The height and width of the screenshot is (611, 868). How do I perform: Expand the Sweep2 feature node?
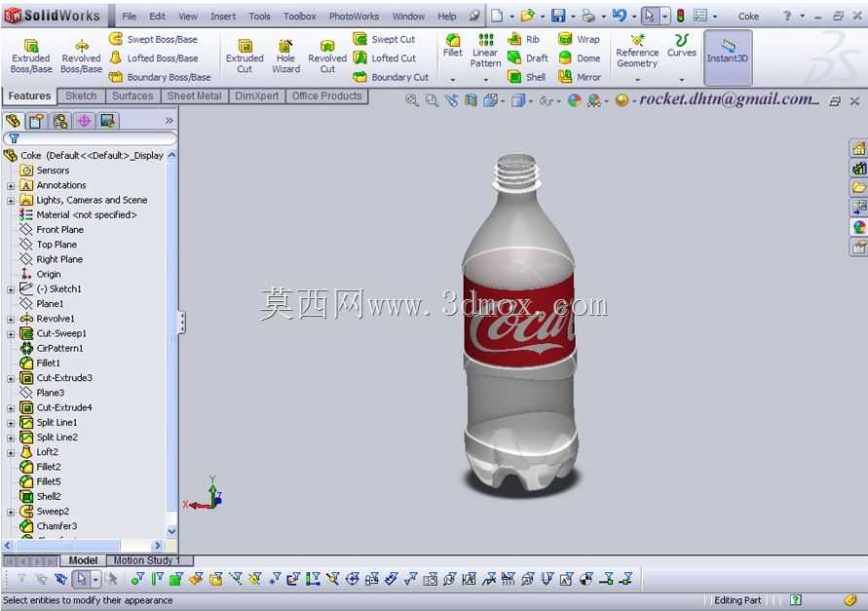pyautogui.click(x=11, y=512)
